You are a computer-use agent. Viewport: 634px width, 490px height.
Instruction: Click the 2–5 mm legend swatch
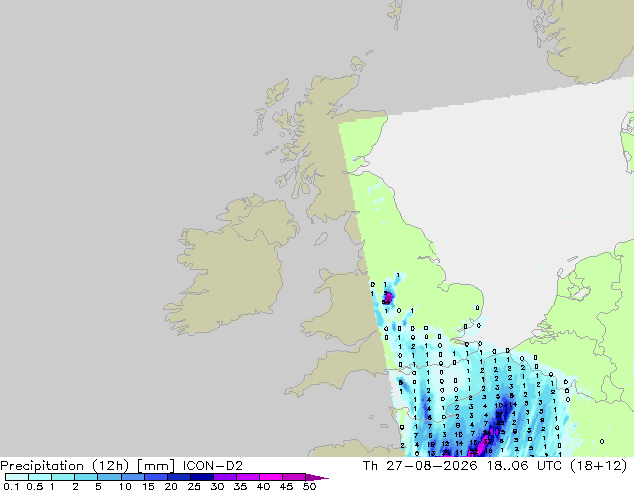tap(86, 477)
